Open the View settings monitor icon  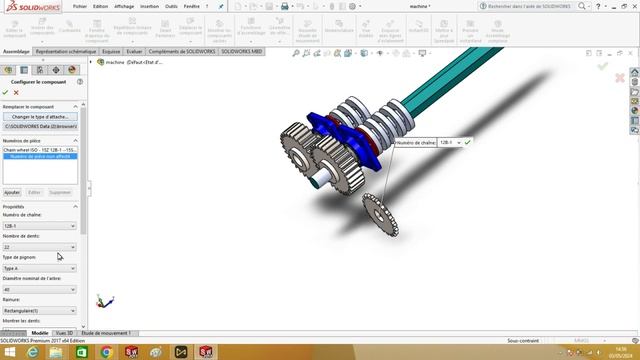pyautogui.click(x=422, y=53)
